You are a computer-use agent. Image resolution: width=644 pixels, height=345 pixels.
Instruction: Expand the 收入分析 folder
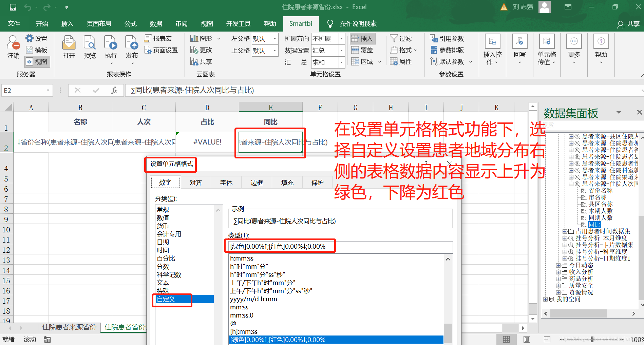coord(558,272)
